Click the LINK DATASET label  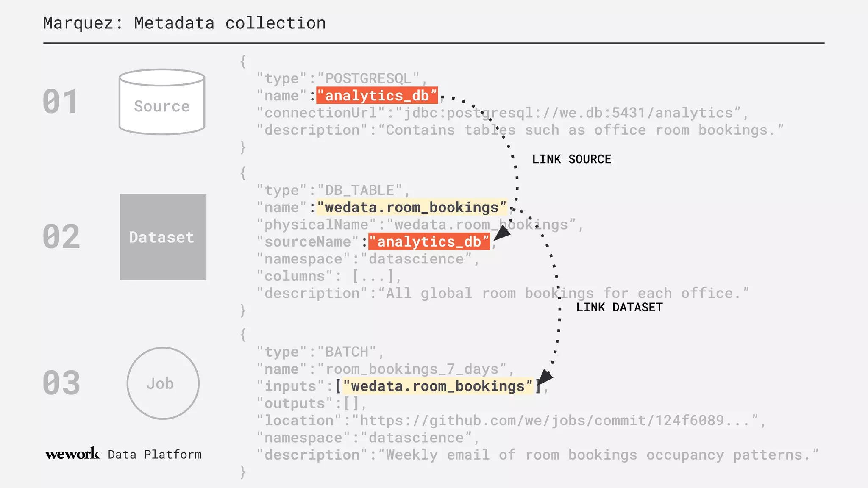[619, 308]
